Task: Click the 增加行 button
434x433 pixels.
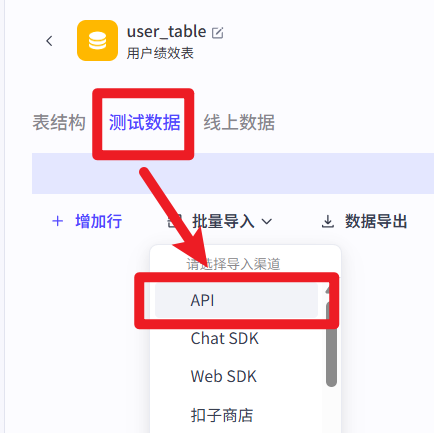Action: click(87, 221)
